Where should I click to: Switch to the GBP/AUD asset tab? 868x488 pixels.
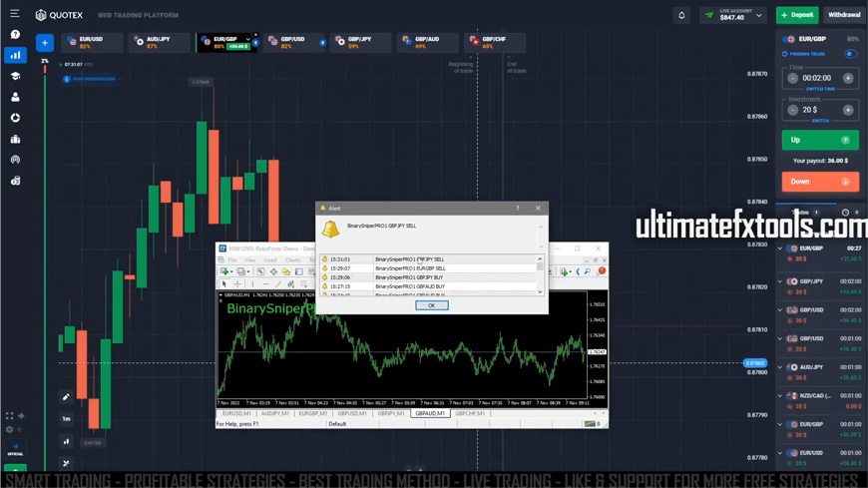tap(427, 43)
